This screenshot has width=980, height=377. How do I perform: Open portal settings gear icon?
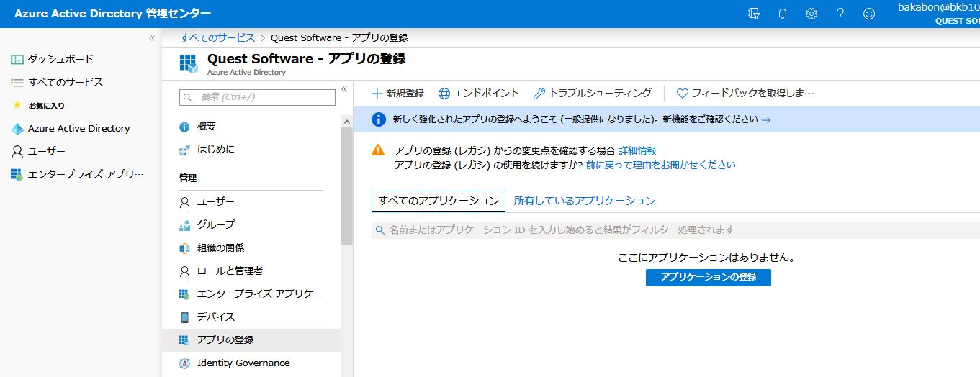coord(812,14)
